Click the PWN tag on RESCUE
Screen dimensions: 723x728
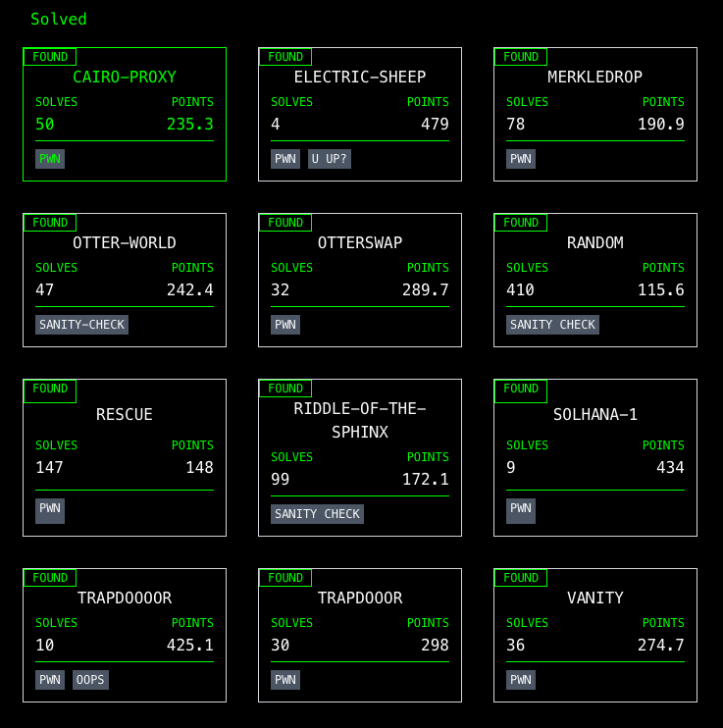[x=50, y=511]
